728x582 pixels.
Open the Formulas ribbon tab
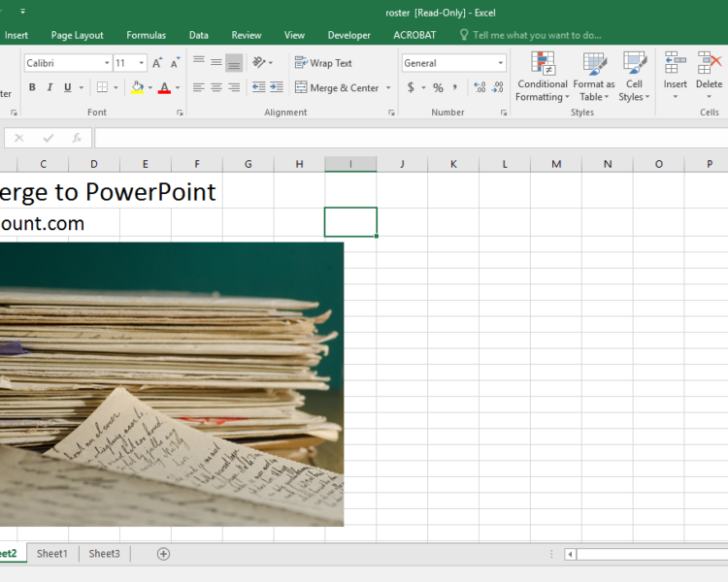[146, 35]
